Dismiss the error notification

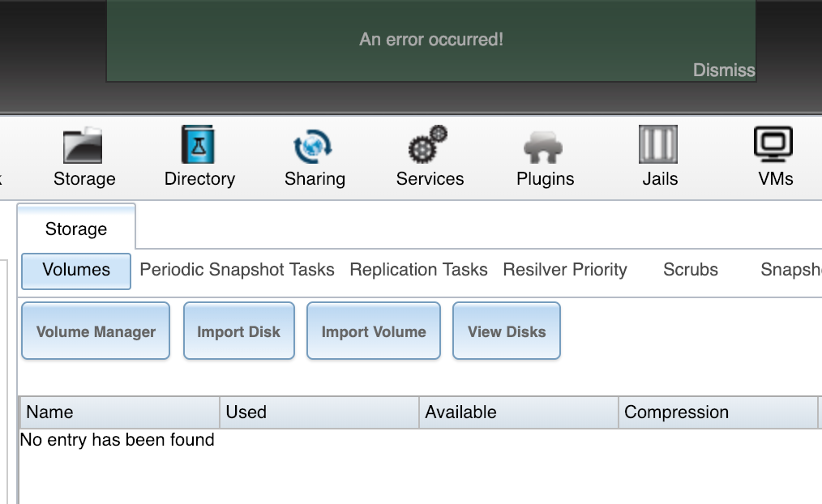point(723,70)
